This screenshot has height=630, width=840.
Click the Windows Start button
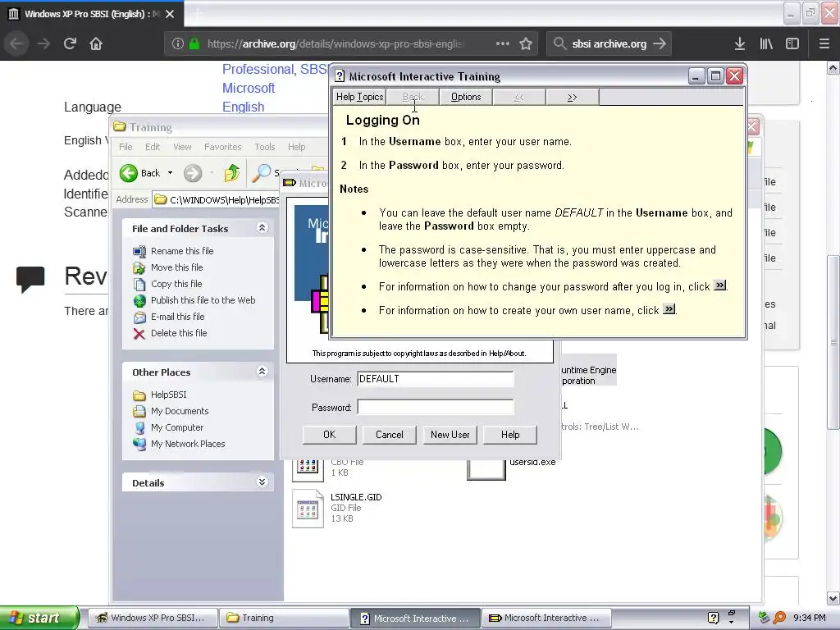pyautogui.click(x=39, y=618)
